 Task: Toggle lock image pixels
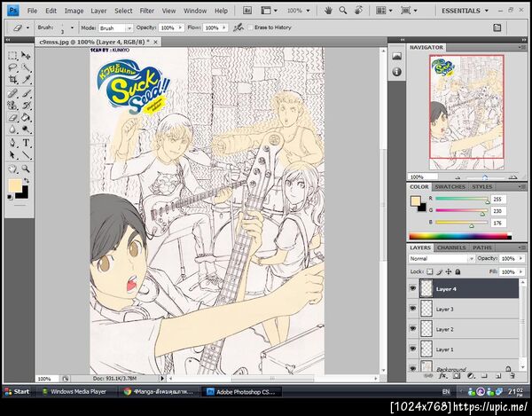pos(440,271)
